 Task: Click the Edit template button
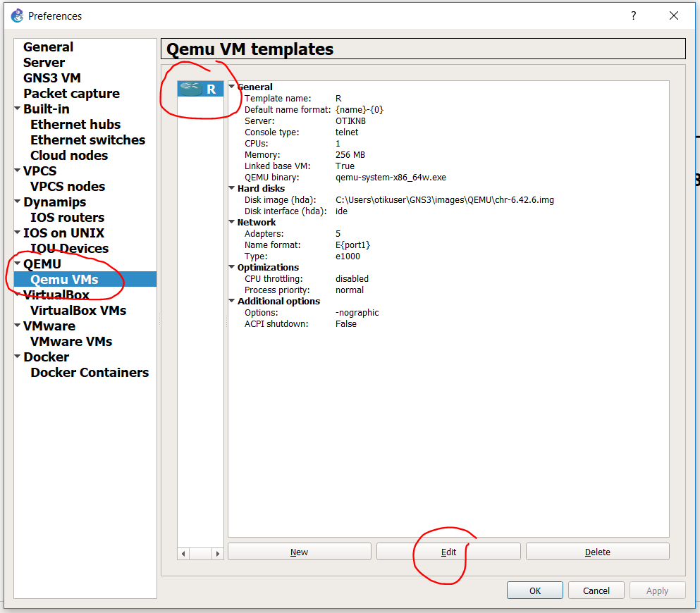(x=448, y=552)
